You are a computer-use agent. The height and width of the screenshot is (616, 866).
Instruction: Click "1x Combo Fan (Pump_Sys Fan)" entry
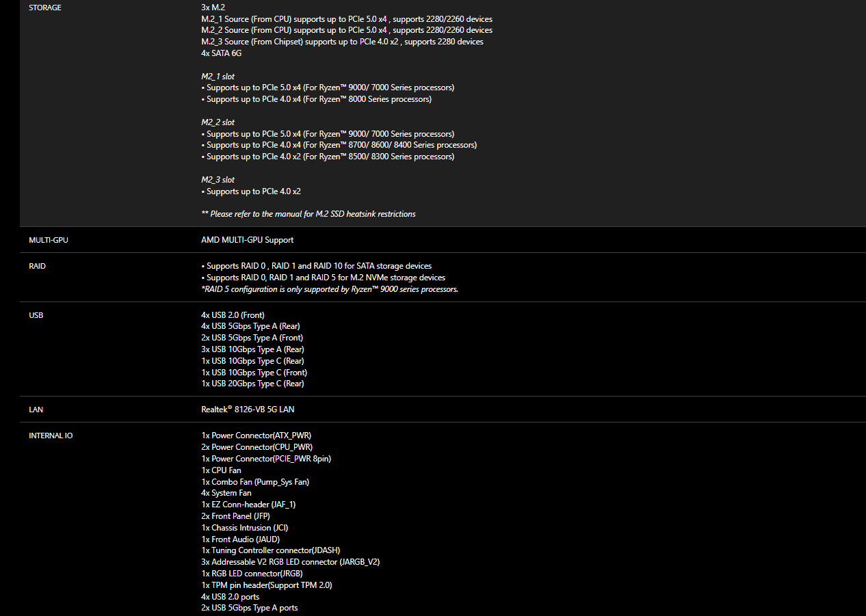click(x=255, y=482)
